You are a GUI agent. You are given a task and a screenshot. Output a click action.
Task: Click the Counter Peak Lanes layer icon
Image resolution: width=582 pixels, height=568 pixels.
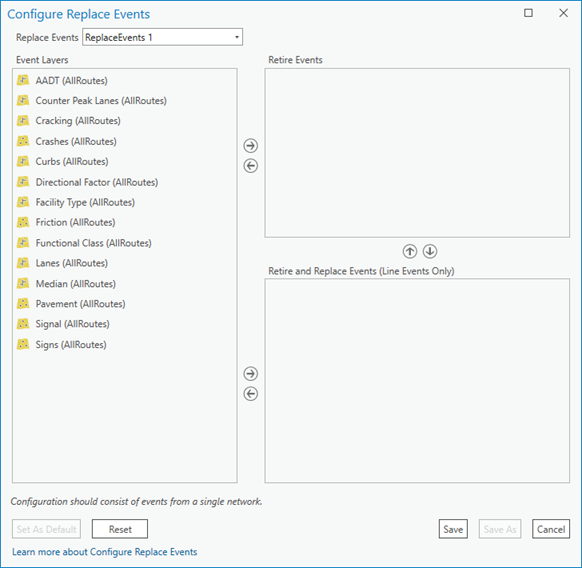23,100
